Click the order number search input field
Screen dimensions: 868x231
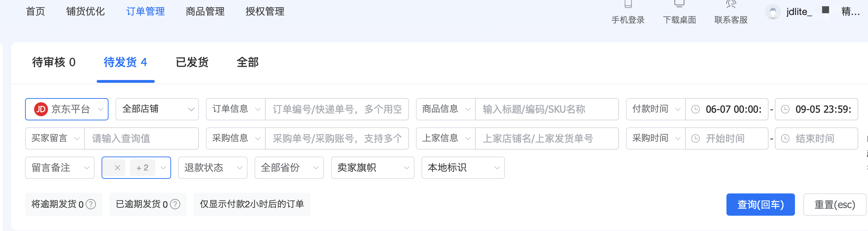337,109
